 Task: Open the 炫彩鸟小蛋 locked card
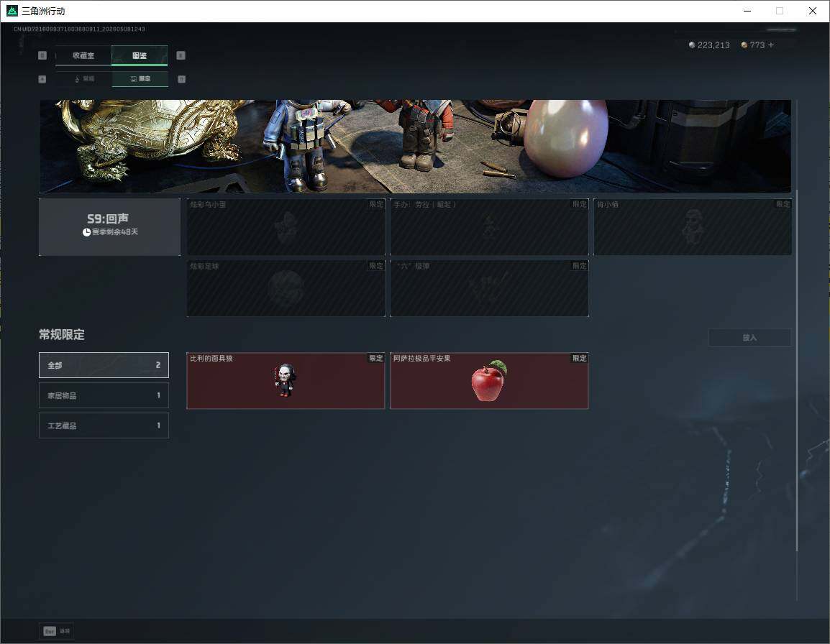pyautogui.click(x=286, y=226)
